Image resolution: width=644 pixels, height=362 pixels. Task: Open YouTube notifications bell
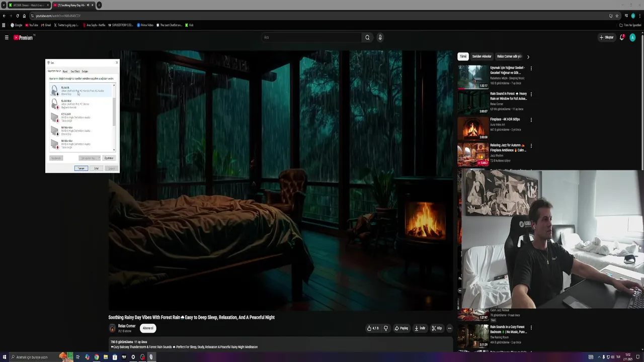pos(622,37)
